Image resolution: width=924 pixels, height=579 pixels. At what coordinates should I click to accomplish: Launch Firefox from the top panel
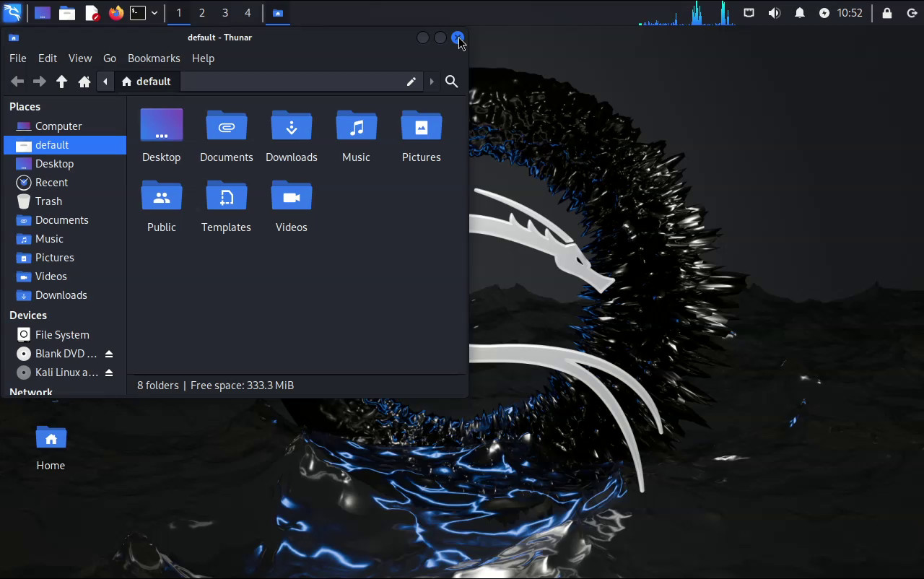(x=116, y=13)
